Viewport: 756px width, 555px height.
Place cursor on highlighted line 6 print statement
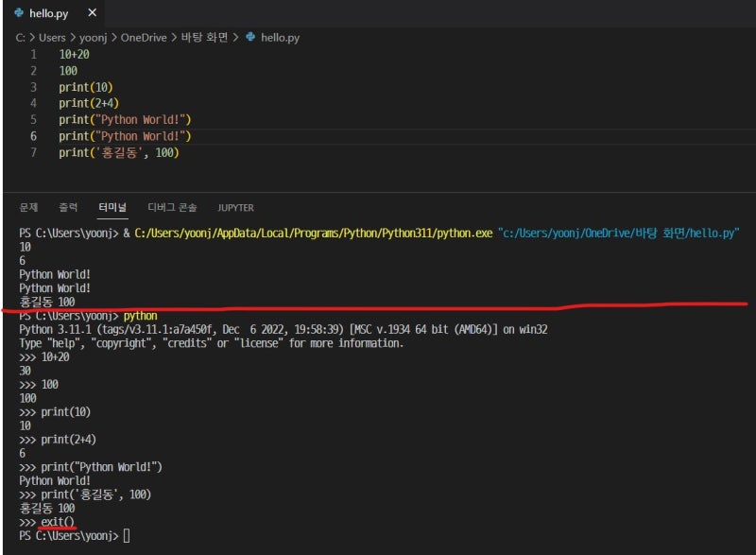(125, 136)
